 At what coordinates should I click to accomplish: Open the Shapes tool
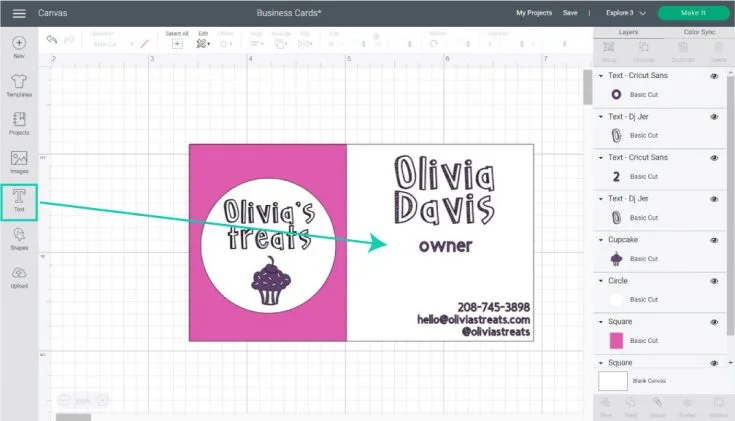coord(19,238)
